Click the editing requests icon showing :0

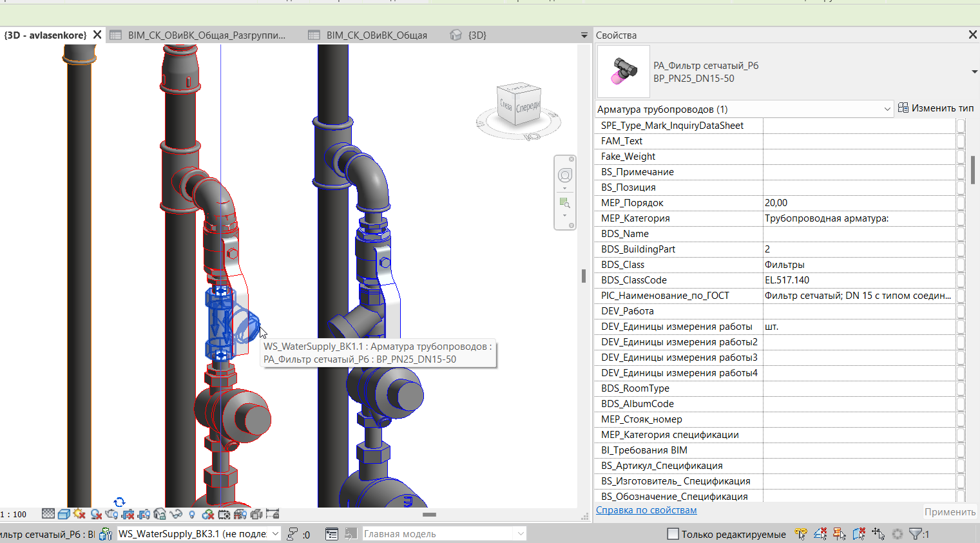[298, 534]
